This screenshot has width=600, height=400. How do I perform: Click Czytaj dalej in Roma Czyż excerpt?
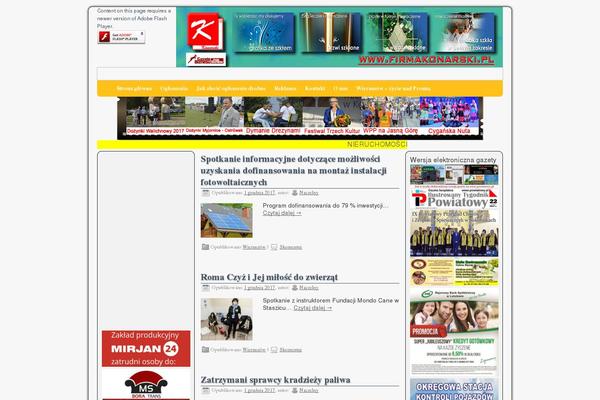(313, 308)
